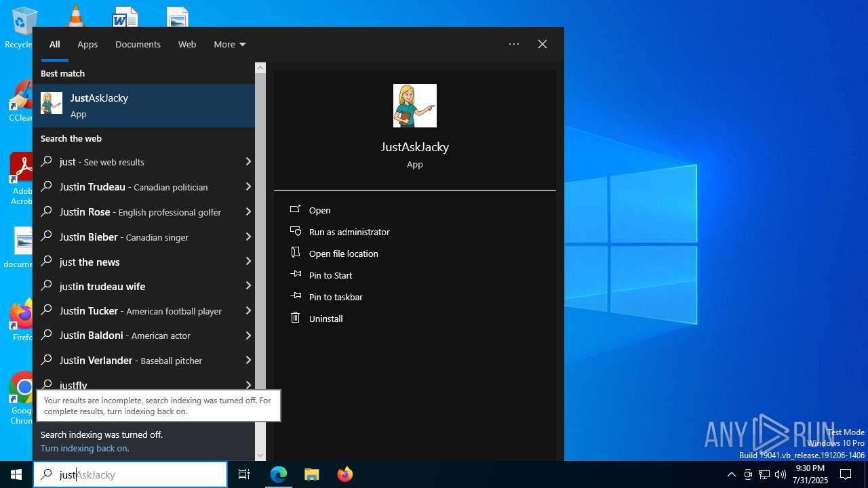The height and width of the screenshot is (488, 868).
Task: Click the volume speaker tray icon
Action: coord(781,474)
